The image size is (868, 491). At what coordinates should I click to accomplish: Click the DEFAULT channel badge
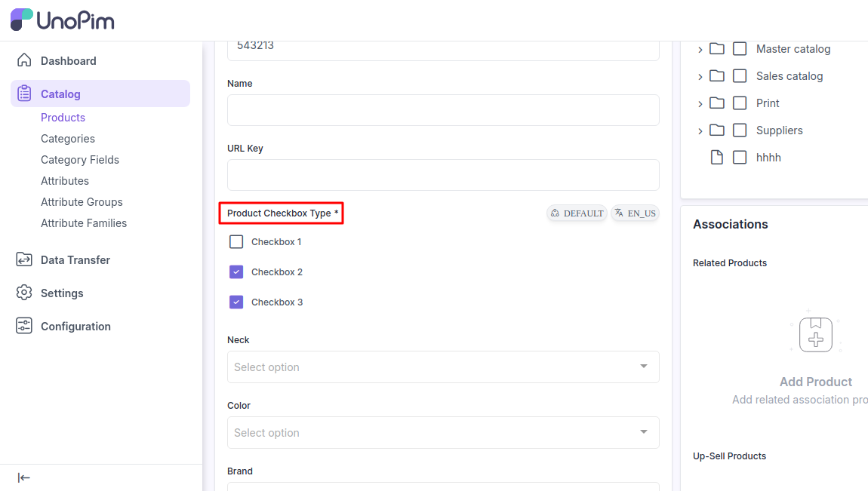[x=577, y=213]
